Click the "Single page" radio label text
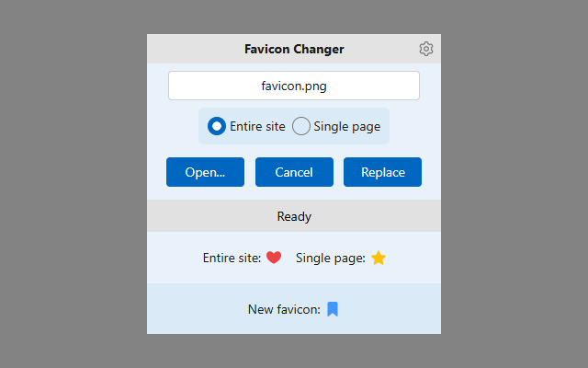Viewport: 588px width, 368px height. (x=347, y=127)
